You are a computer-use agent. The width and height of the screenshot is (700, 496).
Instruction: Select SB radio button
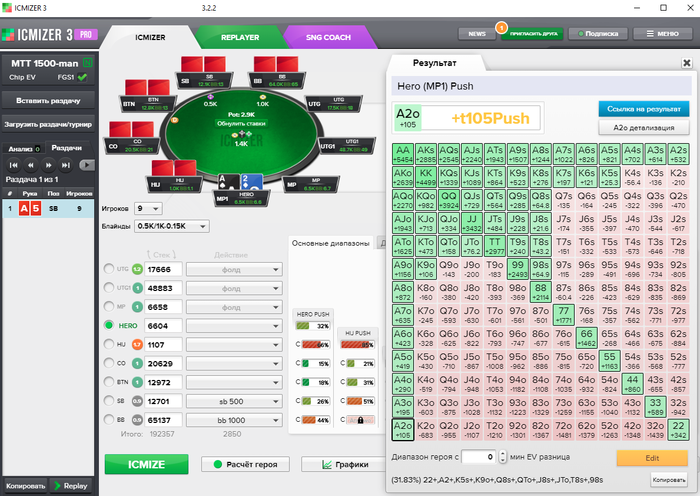click(x=108, y=401)
